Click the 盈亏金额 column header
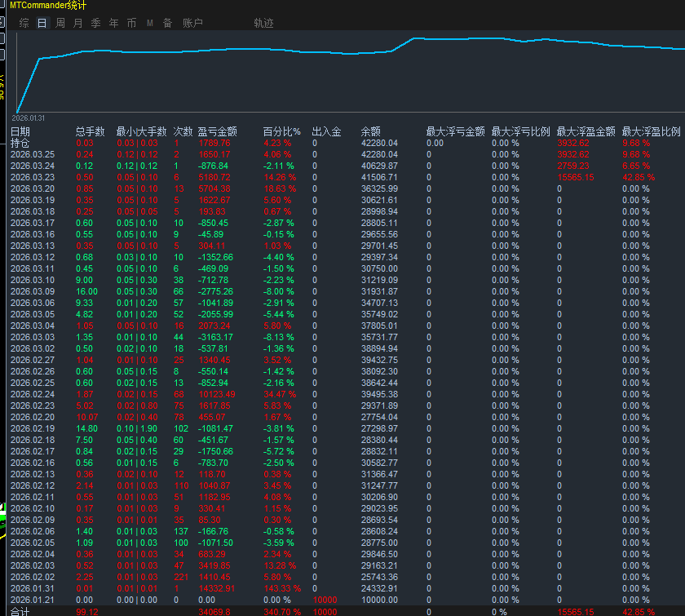685x616 pixels. [x=217, y=131]
